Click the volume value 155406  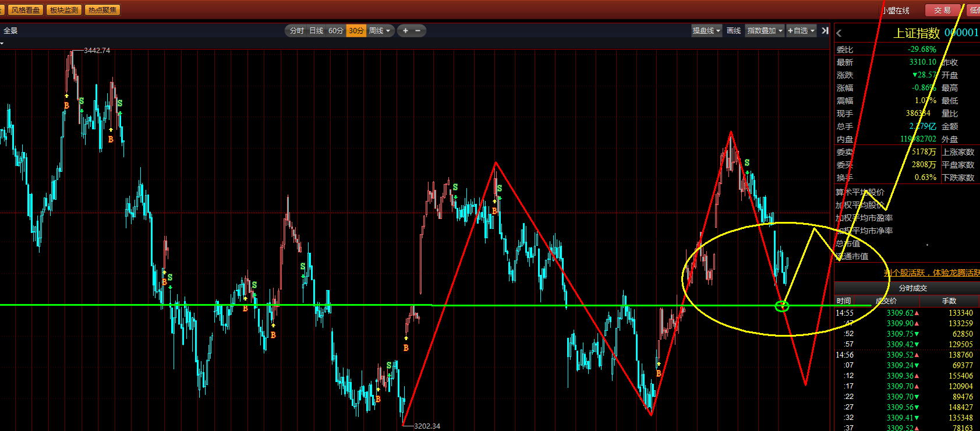961,376
